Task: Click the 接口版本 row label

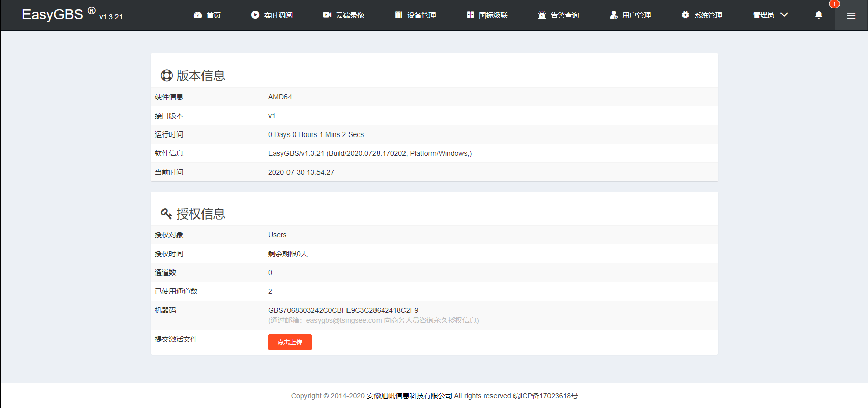Action: [169, 116]
